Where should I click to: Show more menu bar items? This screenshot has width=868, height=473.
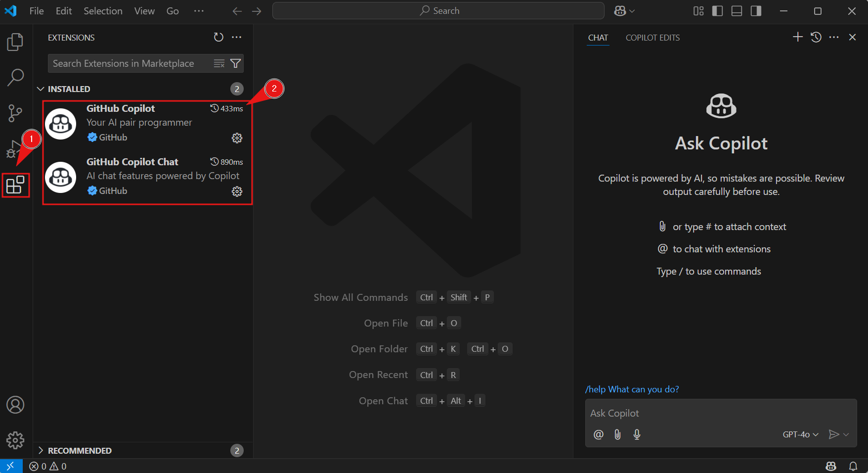tap(199, 11)
